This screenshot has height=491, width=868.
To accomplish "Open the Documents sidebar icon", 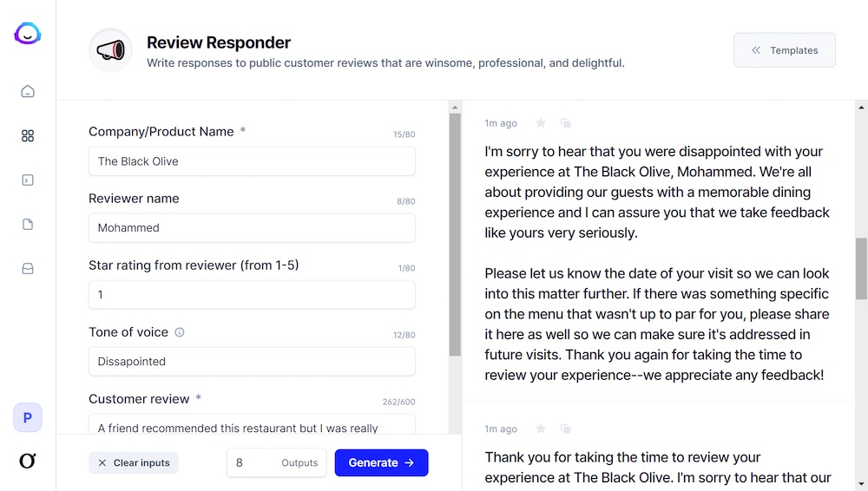I will (x=28, y=224).
